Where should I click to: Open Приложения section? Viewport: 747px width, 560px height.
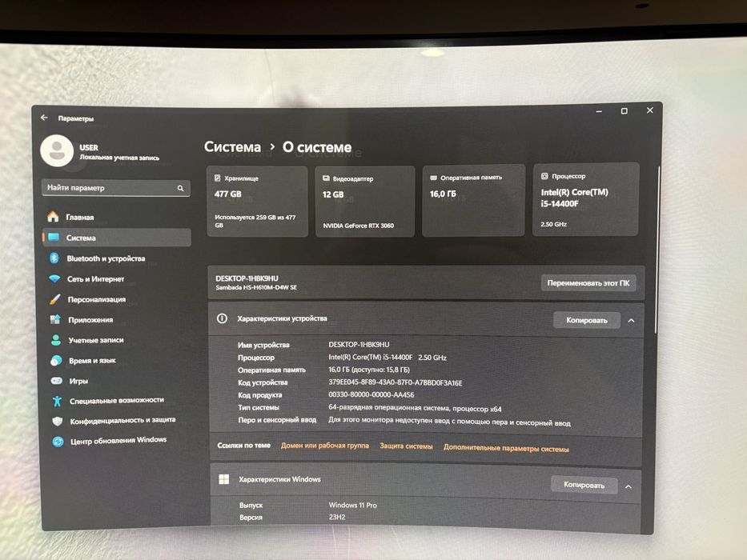click(90, 320)
